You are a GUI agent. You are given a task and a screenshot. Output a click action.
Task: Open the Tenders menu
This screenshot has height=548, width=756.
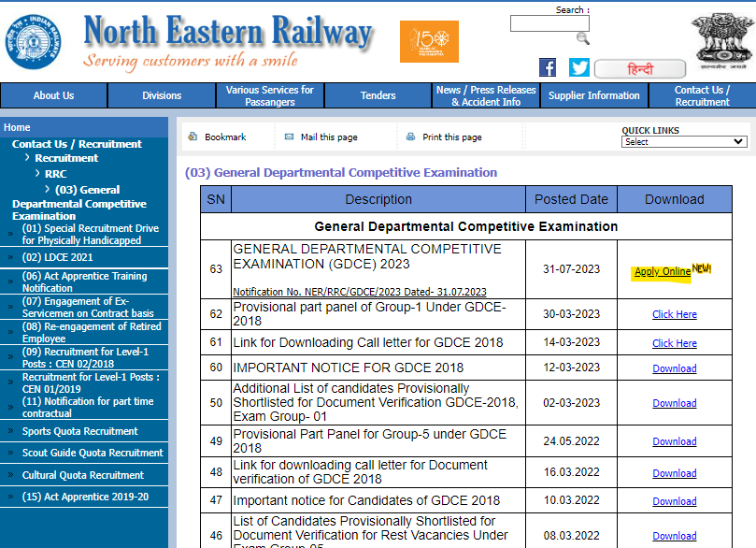point(378,95)
